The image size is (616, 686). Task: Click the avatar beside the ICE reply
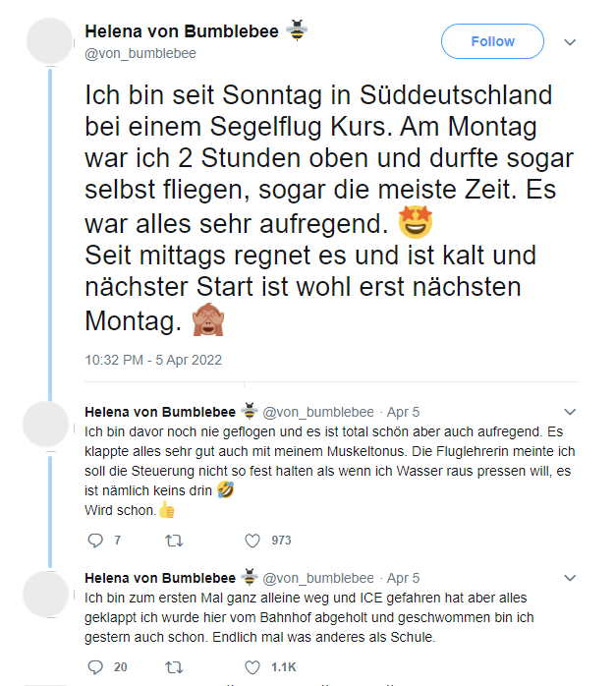click(48, 594)
